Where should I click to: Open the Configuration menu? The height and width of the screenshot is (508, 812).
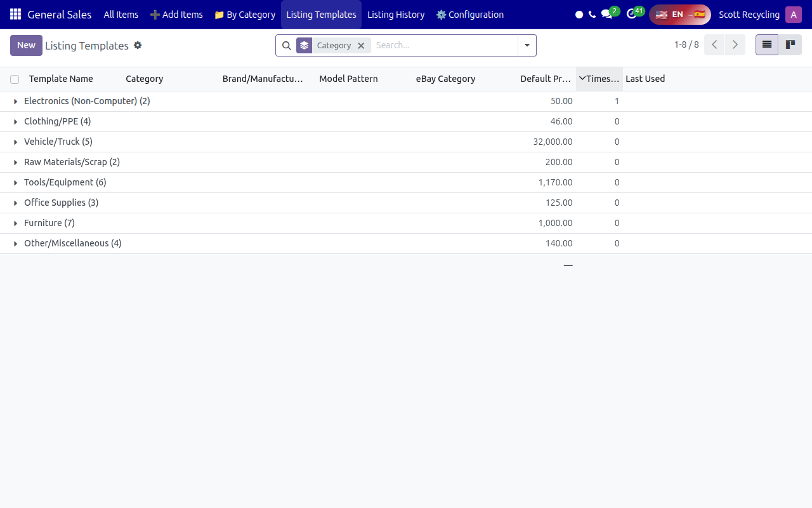click(x=470, y=15)
